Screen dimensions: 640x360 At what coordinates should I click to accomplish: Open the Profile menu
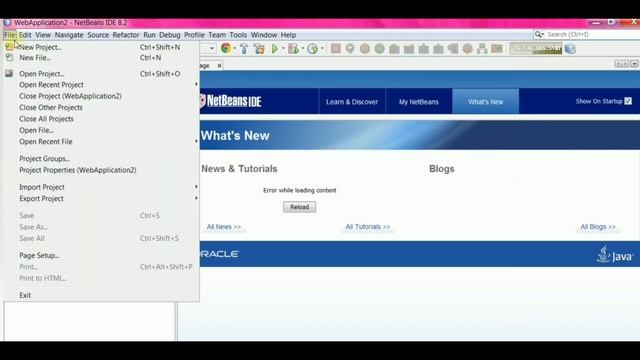click(194, 35)
